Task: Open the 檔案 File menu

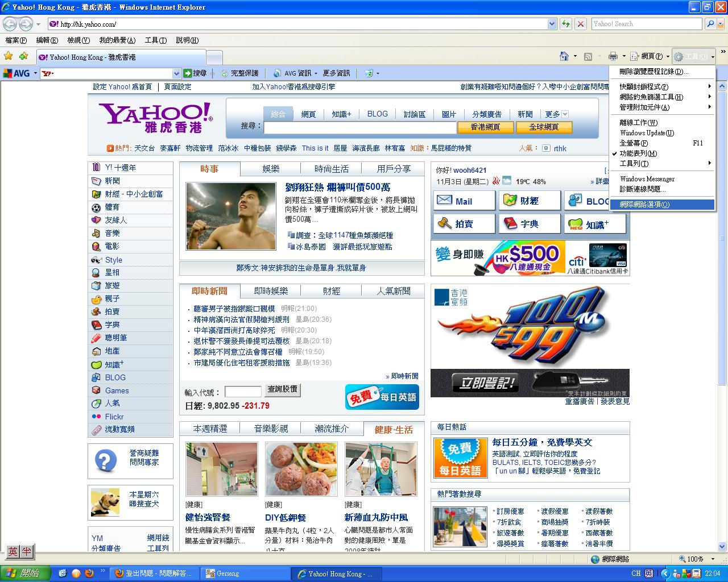Action: tap(16, 40)
